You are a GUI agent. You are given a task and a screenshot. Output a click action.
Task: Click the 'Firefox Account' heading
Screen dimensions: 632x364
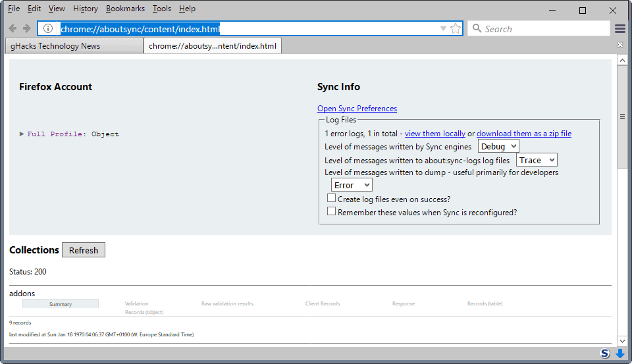[55, 87]
